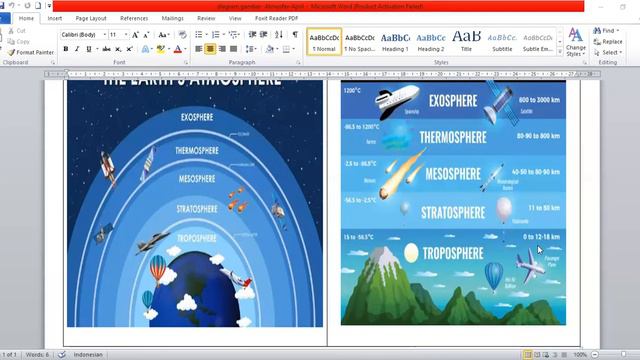640x360 pixels.
Task: Apply Normal style
Action: [x=324, y=42]
